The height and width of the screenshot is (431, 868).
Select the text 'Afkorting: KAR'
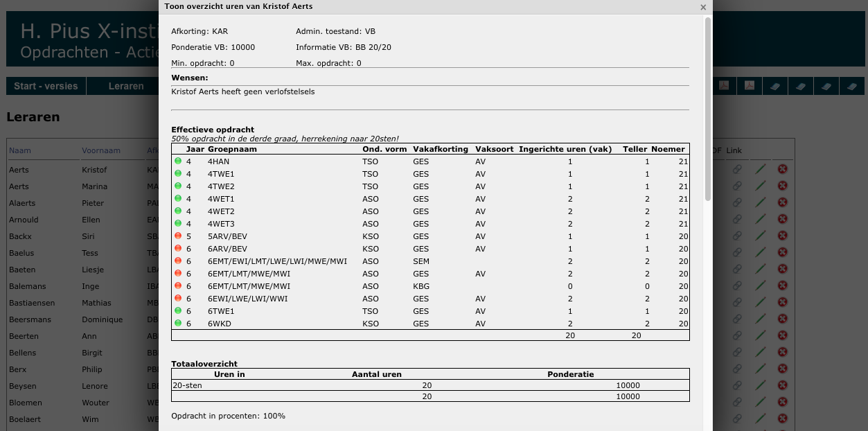click(200, 31)
